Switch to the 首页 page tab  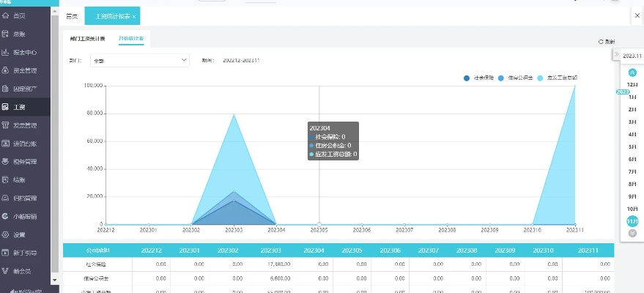[72, 15]
